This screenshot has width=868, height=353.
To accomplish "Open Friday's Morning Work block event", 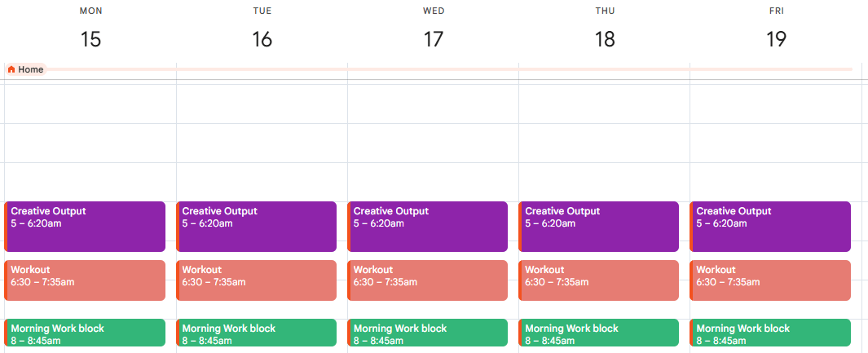I will [x=770, y=333].
